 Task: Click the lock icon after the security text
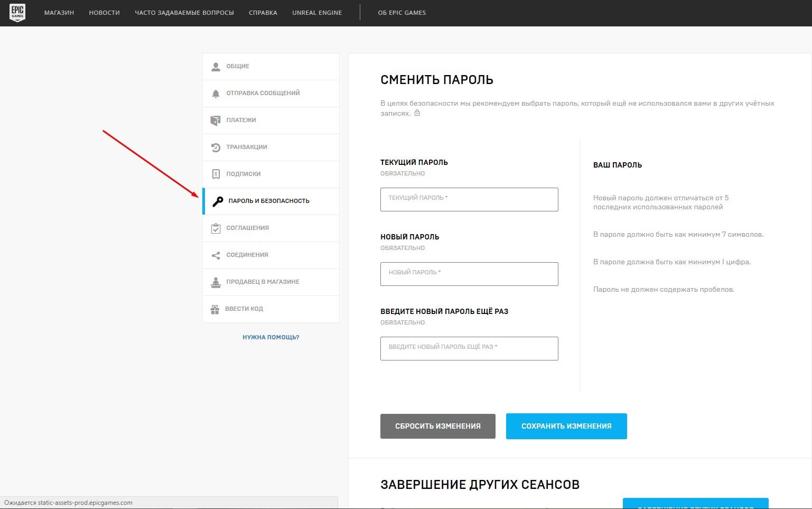(417, 113)
